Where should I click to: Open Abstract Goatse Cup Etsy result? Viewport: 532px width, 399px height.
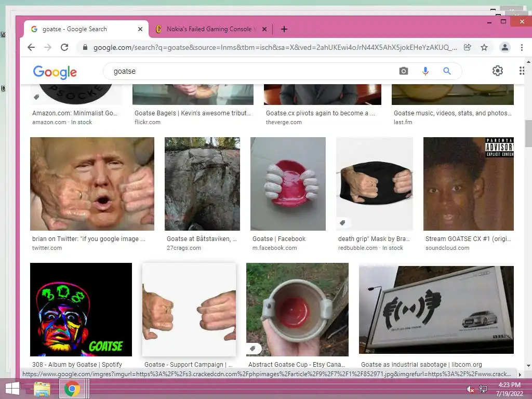pyautogui.click(x=297, y=364)
